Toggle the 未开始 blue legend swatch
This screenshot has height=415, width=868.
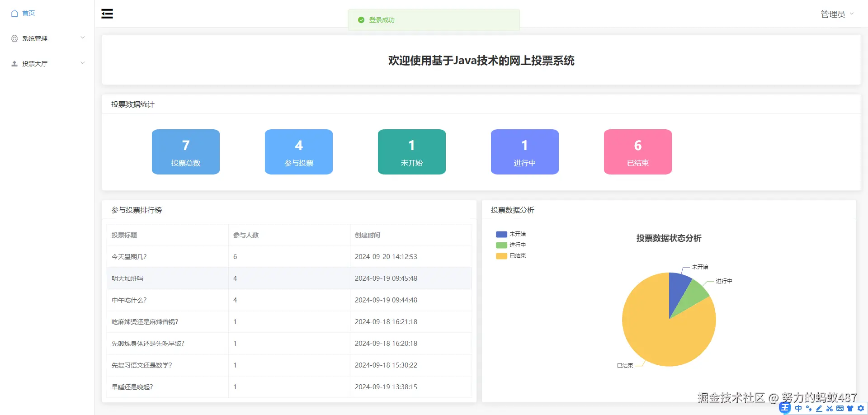(501, 234)
